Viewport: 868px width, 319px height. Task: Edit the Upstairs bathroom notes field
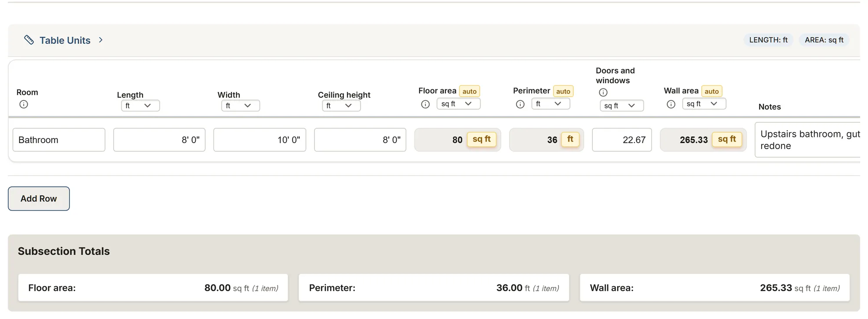tap(808, 140)
